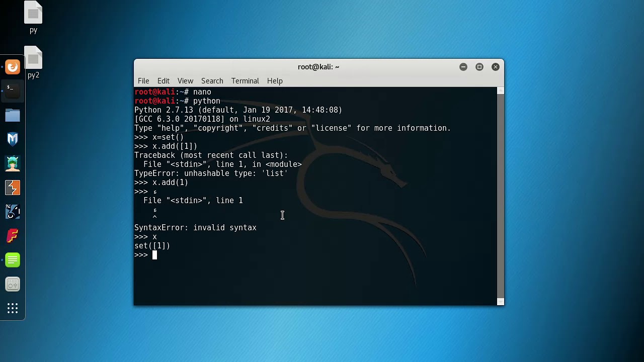Screen dimensions: 644x362
Task: Open the Search menu in terminal
Action: [x=212, y=81]
